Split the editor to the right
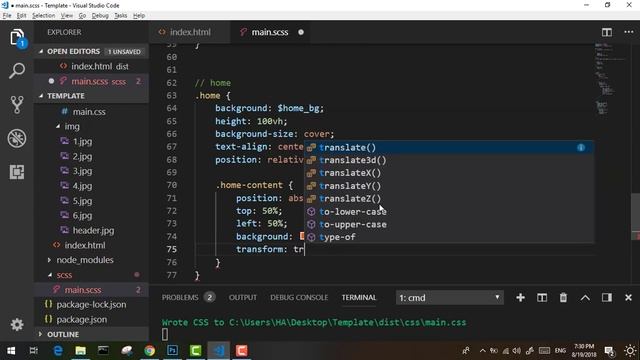 click(x=607, y=32)
